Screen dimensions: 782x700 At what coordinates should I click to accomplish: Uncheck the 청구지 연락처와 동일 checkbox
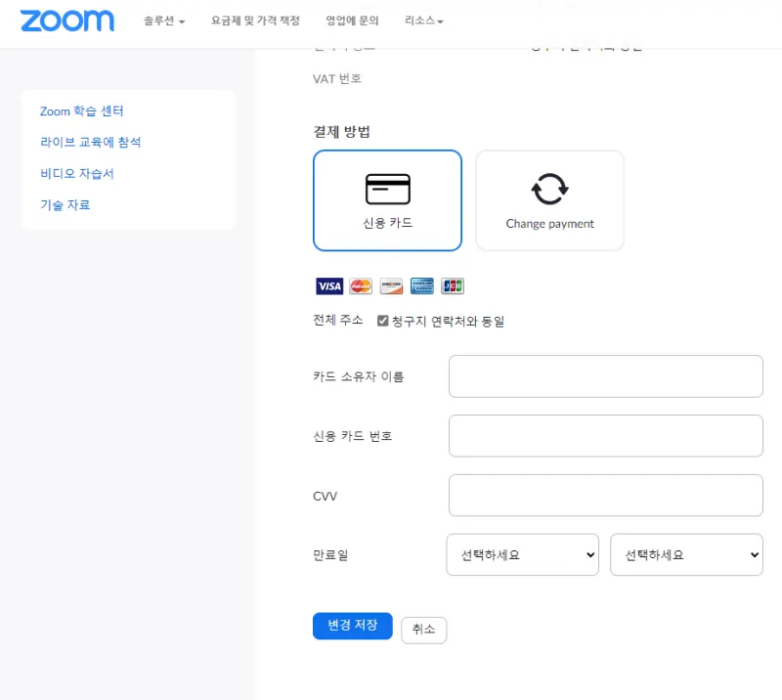(382, 321)
